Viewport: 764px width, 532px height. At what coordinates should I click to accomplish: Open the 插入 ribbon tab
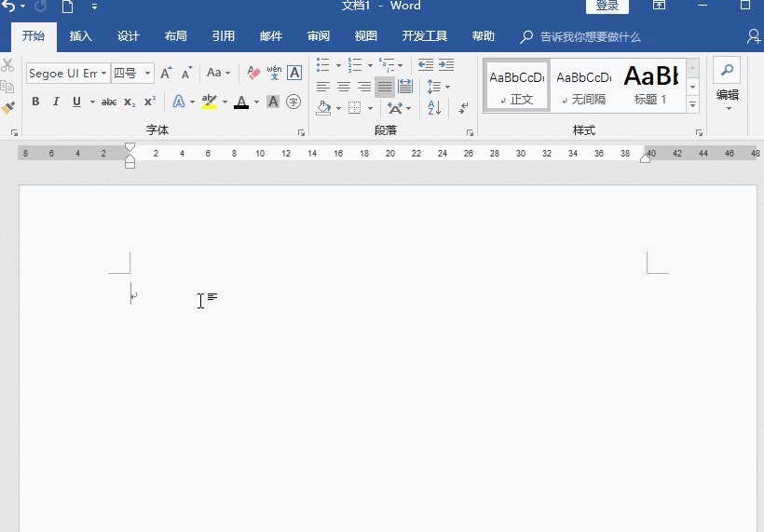point(81,36)
